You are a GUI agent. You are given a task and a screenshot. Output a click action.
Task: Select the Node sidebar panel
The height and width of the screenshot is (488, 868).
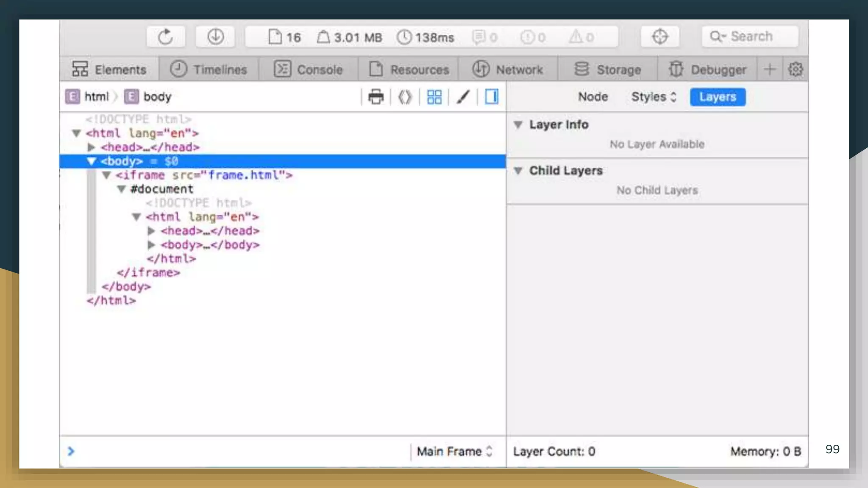click(593, 97)
